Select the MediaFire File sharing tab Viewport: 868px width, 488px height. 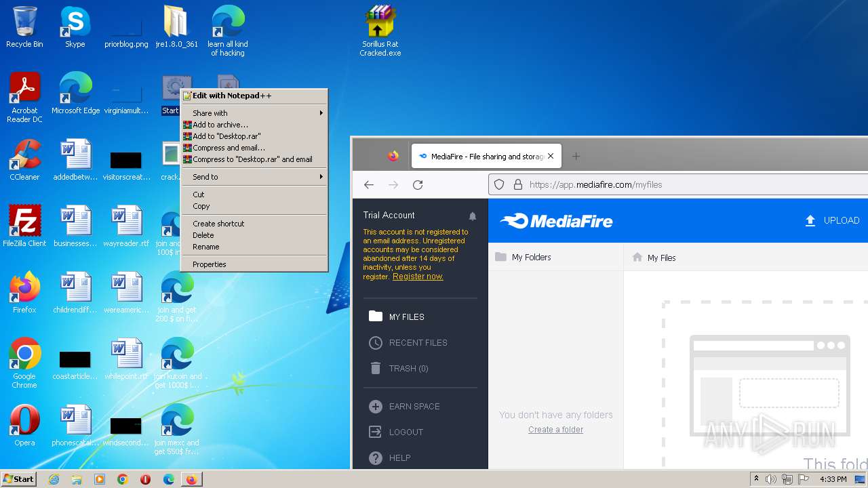tap(486, 157)
